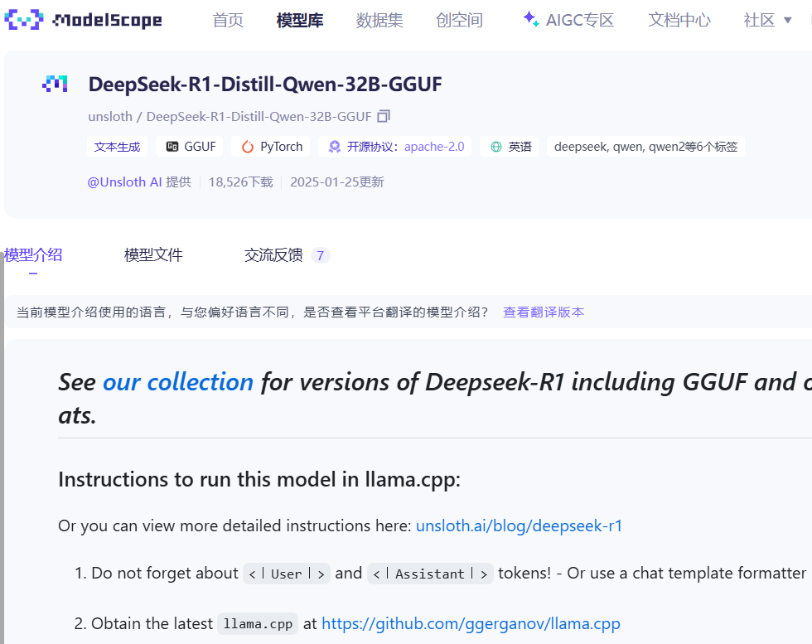Open 创空间 studio section
Viewport: 812px width, 644px height.
[x=459, y=20]
